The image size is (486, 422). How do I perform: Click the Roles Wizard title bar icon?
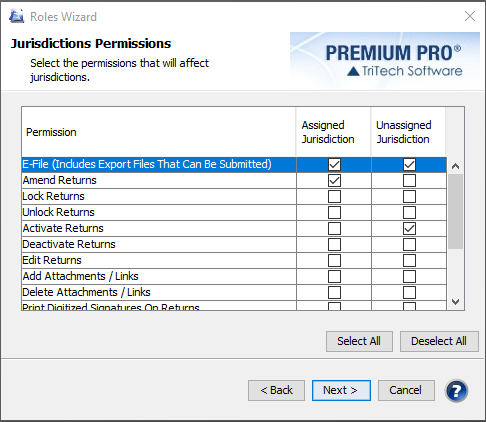point(16,16)
